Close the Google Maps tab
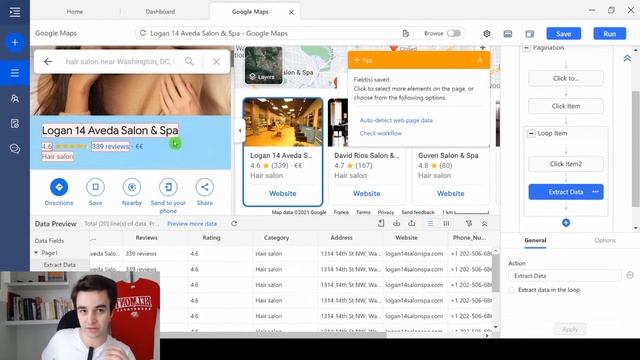This screenshot has height=360, width=640. pos(291,13)
